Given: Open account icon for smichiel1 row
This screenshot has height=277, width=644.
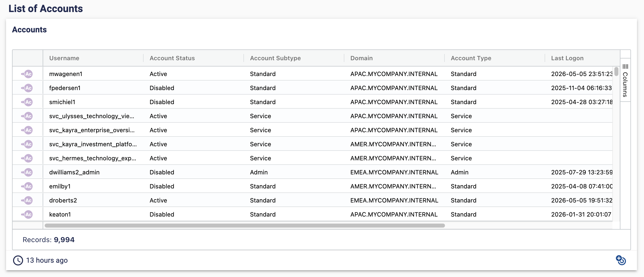Looking at the screenshot, I should coord(27,102).
